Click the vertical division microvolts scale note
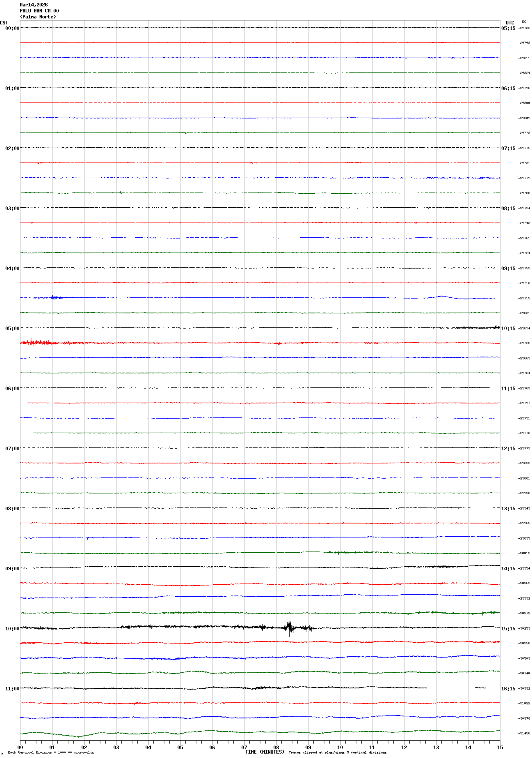Image resolution: width=532 pixels, height=758 pixels. pyautogui.click(x=51, y=752)
